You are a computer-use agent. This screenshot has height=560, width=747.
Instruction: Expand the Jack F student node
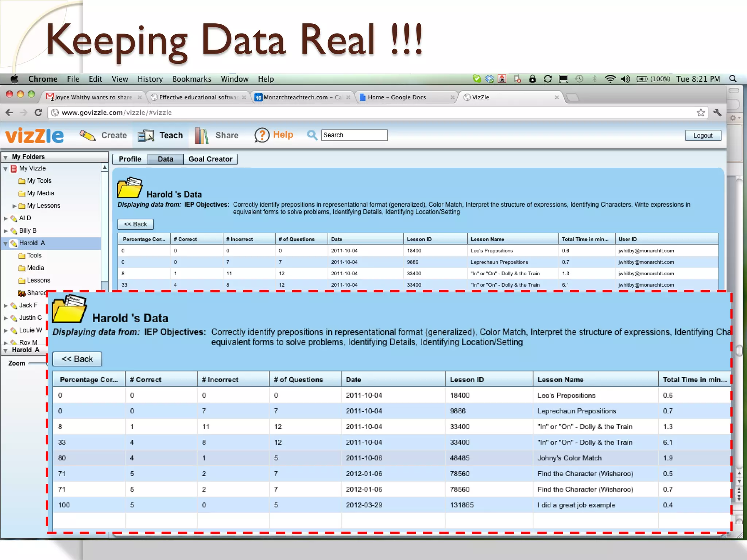click(5, 306)
